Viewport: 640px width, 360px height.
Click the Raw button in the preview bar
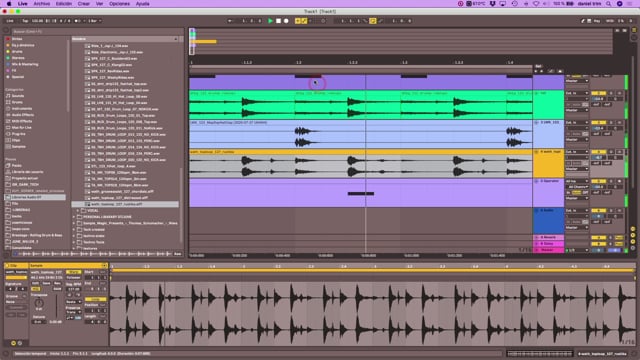pos(178,254)
